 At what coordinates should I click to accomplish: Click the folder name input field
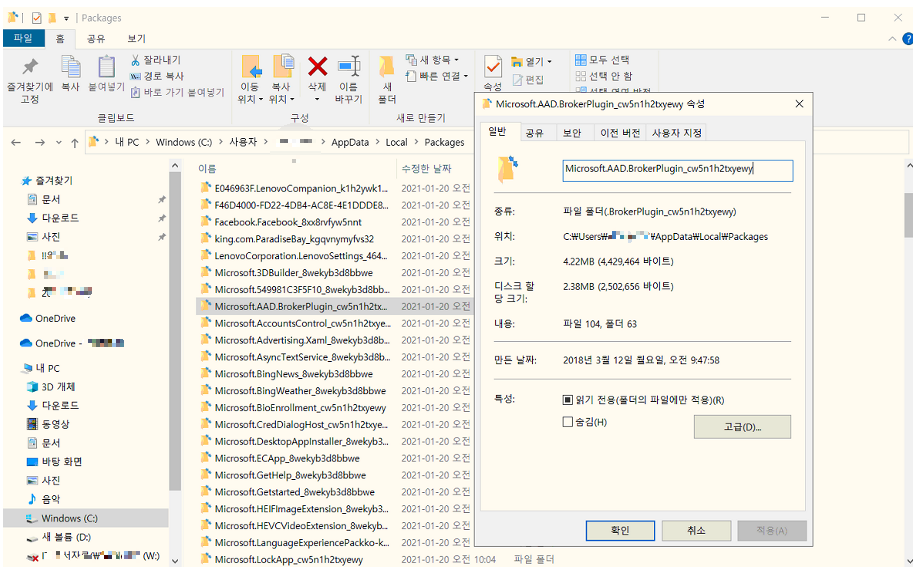click(x=677, y=170)
